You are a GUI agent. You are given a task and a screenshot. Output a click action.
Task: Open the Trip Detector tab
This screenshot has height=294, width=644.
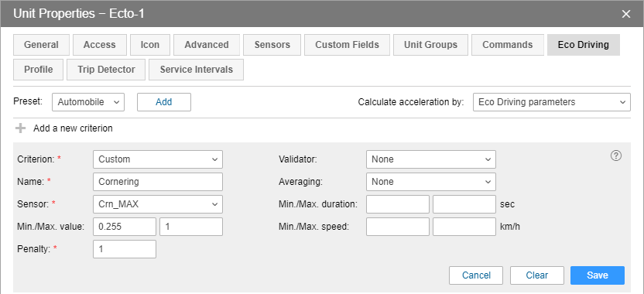106,70
